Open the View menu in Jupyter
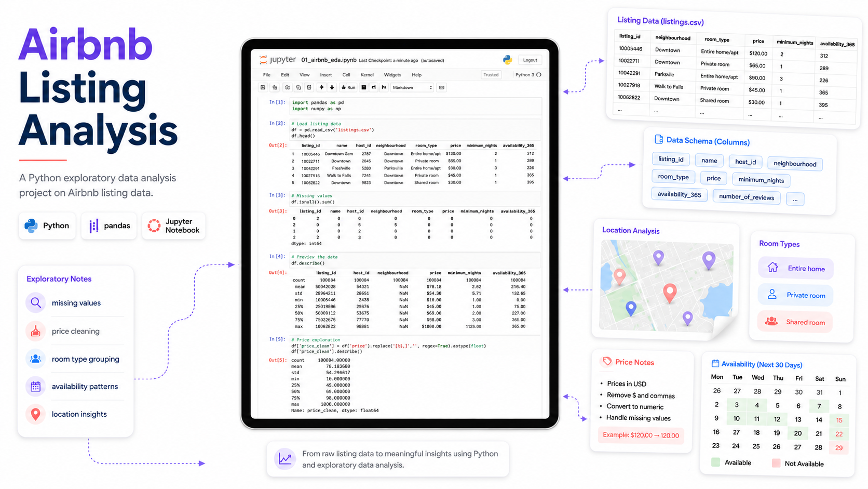Viewport: 868px width, 489px height. pos(304,75)
